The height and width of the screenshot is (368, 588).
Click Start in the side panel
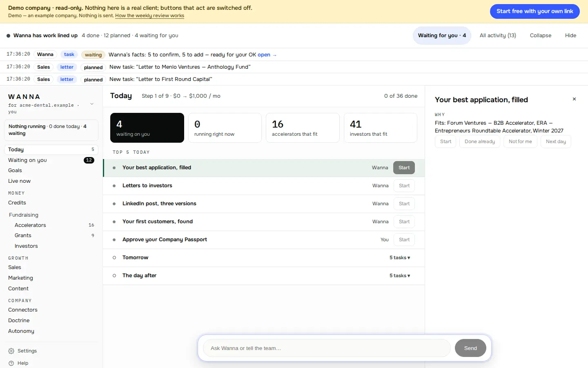[x=445, y=141]
